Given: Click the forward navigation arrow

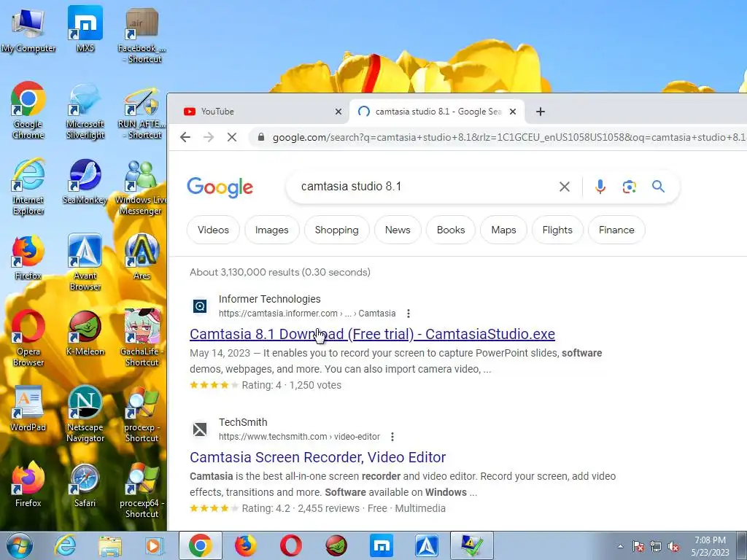Looking at the screenshot, I should coord(209,137).
